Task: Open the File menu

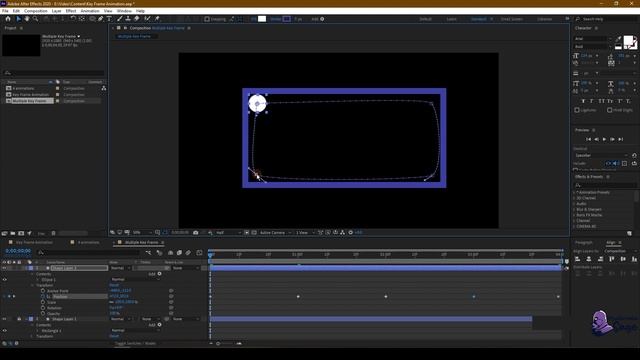Action: (x=5, y=11)
